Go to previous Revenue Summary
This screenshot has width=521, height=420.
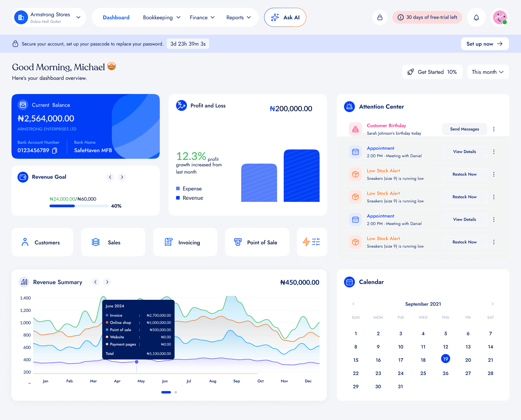pyautogui.click(x=95, y=282)
